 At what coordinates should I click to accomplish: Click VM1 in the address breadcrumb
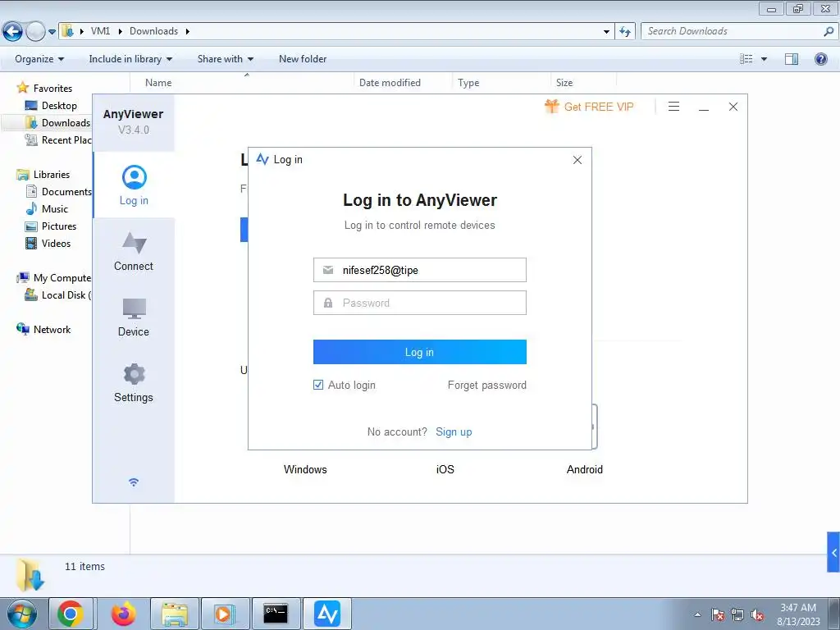pos(100,31)
